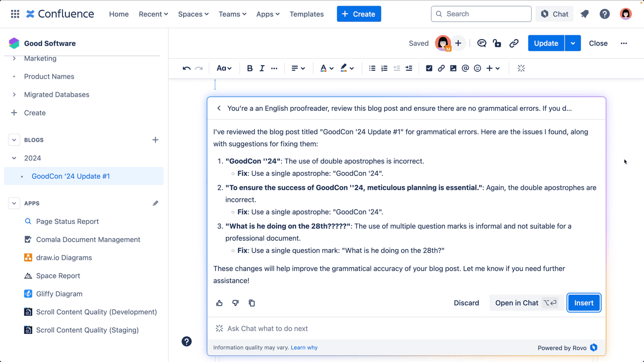Insert an action item checkbox
This screenshot has width=644, height=362.
[x=429, y=68]
